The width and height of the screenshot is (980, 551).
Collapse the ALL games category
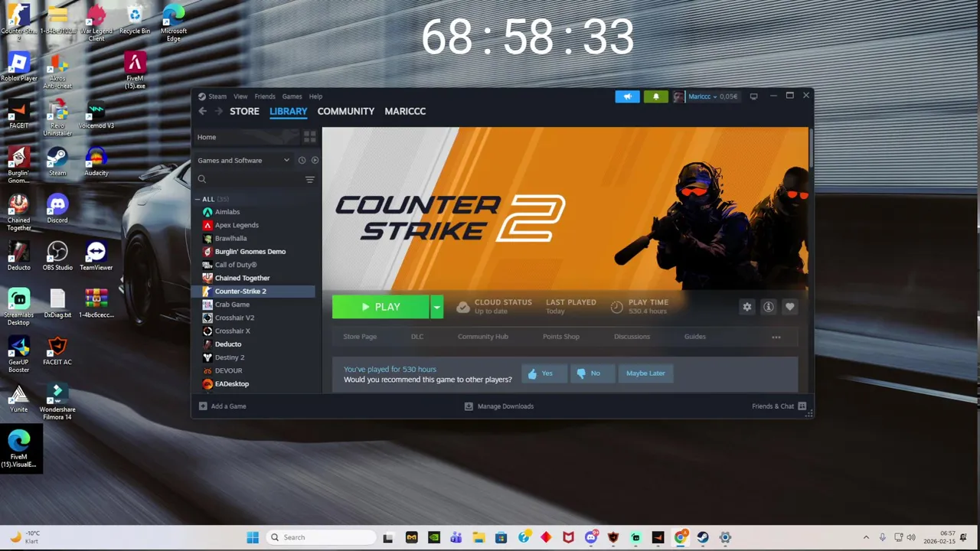[x=197, y=199]
